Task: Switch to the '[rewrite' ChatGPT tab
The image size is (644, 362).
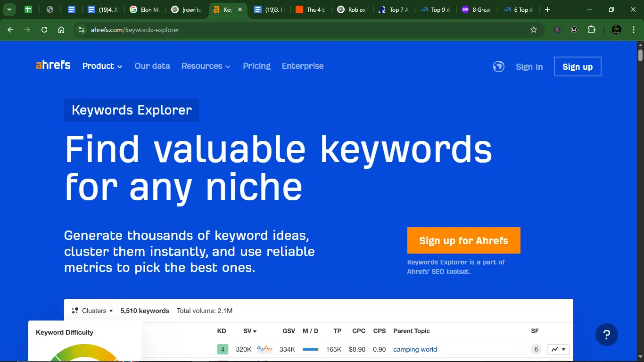Action: 186,9
